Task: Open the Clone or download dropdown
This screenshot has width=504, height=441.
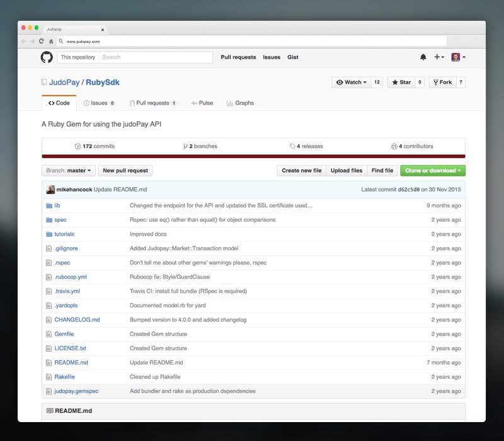Action: point(433,171)
